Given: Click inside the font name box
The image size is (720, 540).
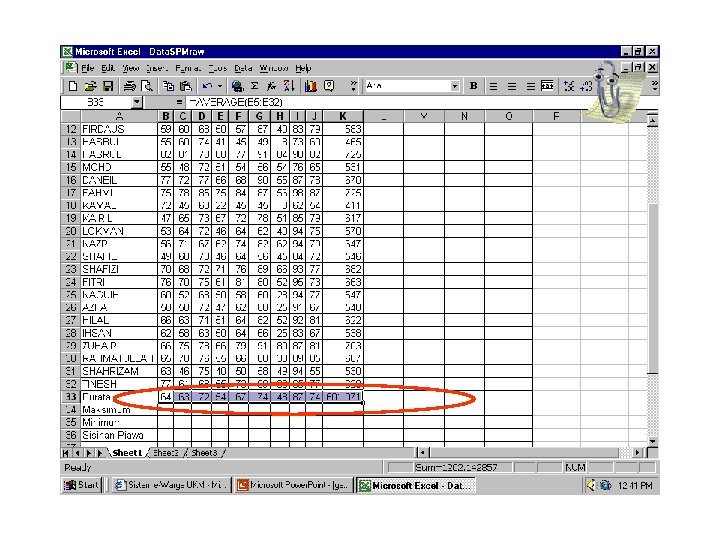Looking at the screenshot, I should click(406, 86).
